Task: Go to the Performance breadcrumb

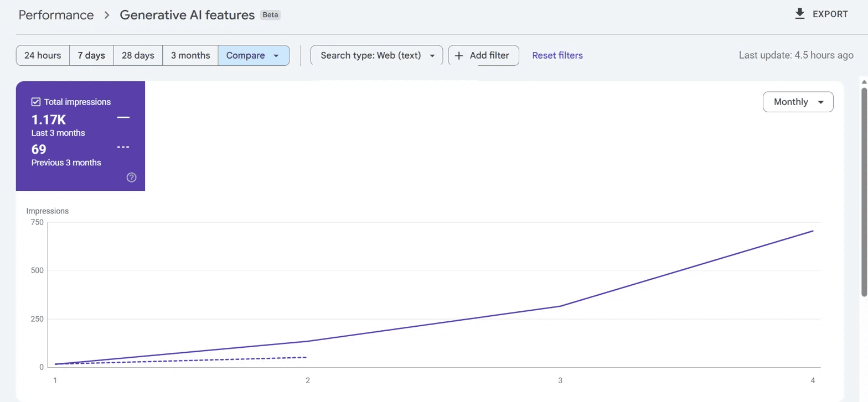Action: [x=56, y=15]
